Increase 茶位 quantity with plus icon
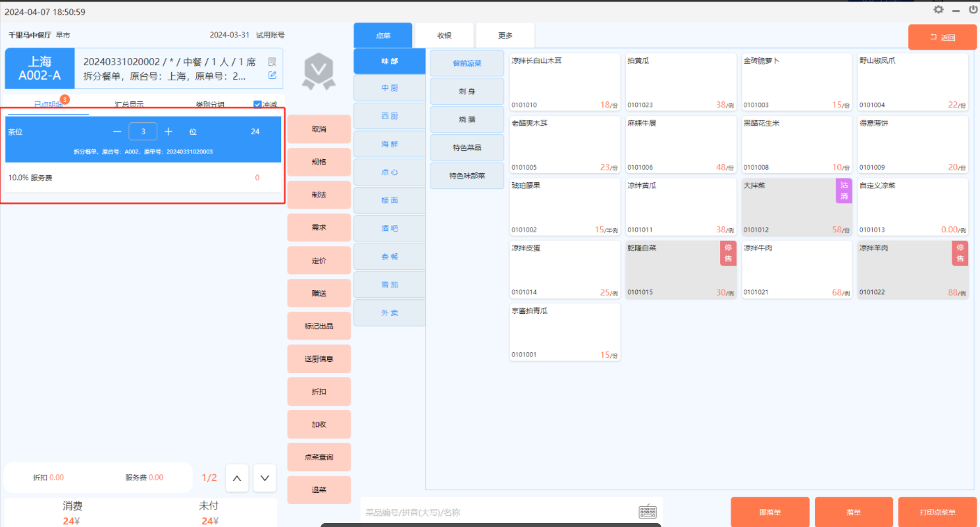Screen dimensions: 980x527 pos(168,132)
